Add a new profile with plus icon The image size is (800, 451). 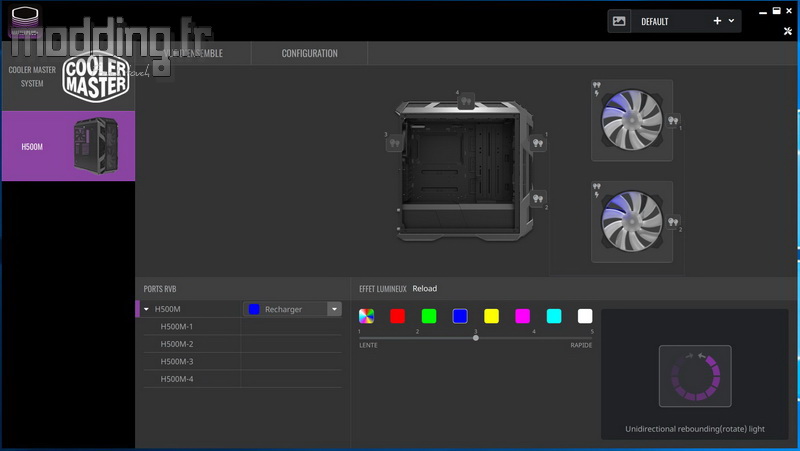click(717, 21)
